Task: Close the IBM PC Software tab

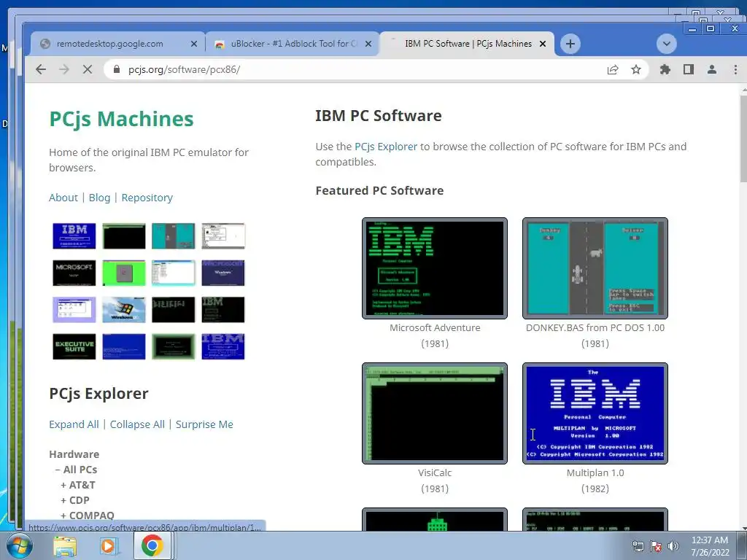Action: 543,44
